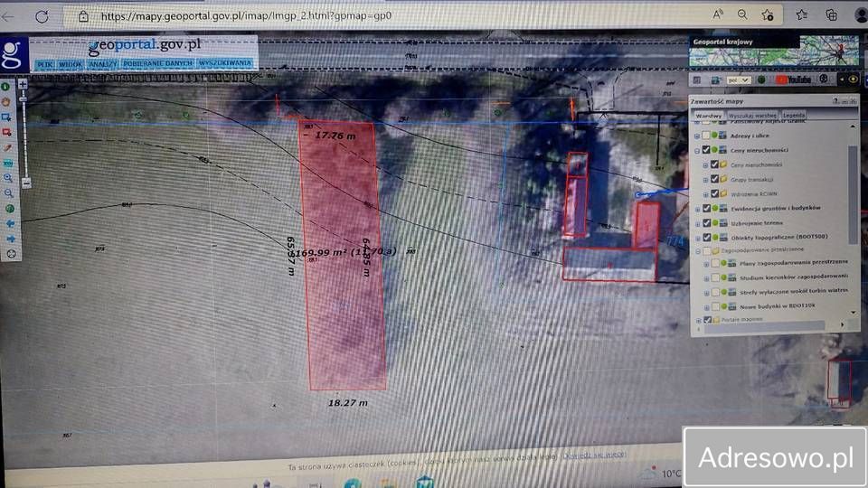The height and width of the screenshot is (488, 868).
Task: Enable Nowe budynki w BDOT10k checkbox
Action: coord(716,306)
